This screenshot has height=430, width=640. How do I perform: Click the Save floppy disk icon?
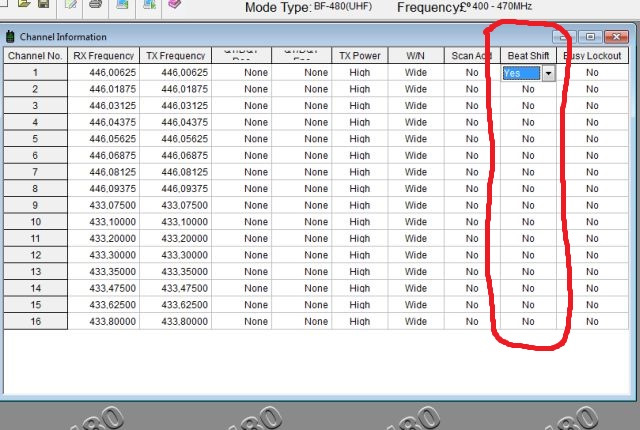click(x=43, y=5)
